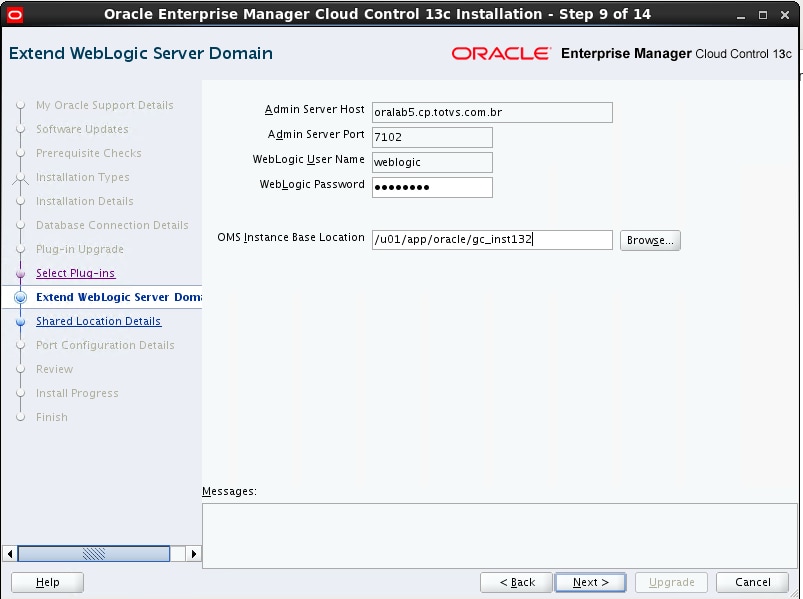Go back with the Back button
Screen dimensions: 803x599
(x=516, y=582)
